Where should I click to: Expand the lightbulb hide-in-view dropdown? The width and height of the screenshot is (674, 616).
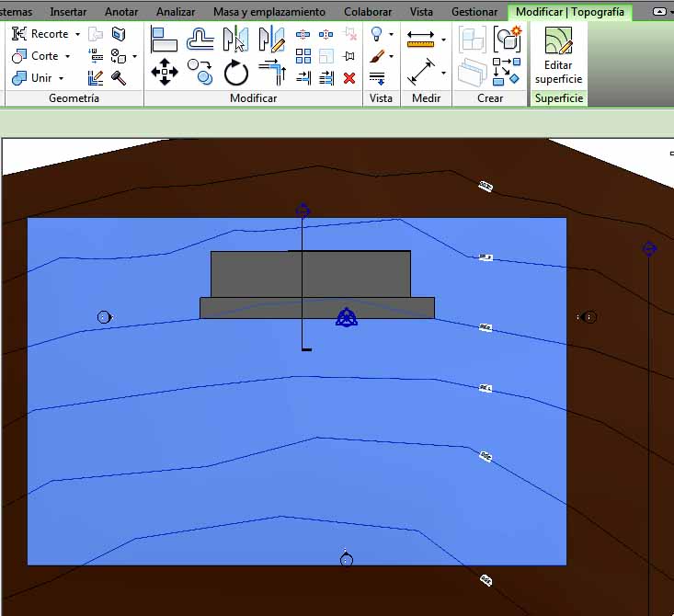[391, 35]
